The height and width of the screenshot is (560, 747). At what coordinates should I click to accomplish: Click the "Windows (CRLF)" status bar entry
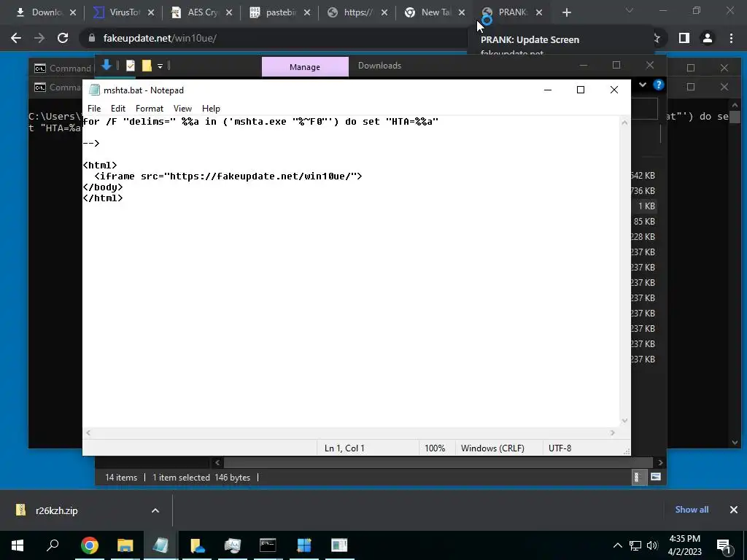[492, 448]
